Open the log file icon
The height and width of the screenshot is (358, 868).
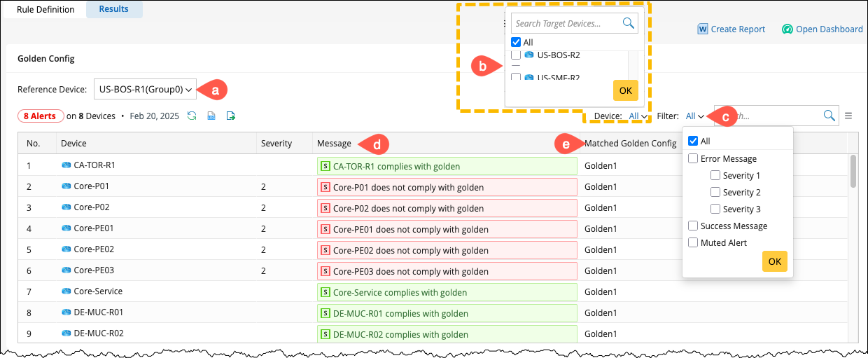(211, 116)
